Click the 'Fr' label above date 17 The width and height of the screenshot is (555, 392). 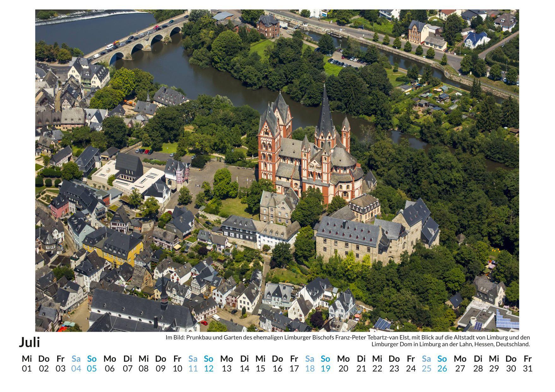(294, 359)
